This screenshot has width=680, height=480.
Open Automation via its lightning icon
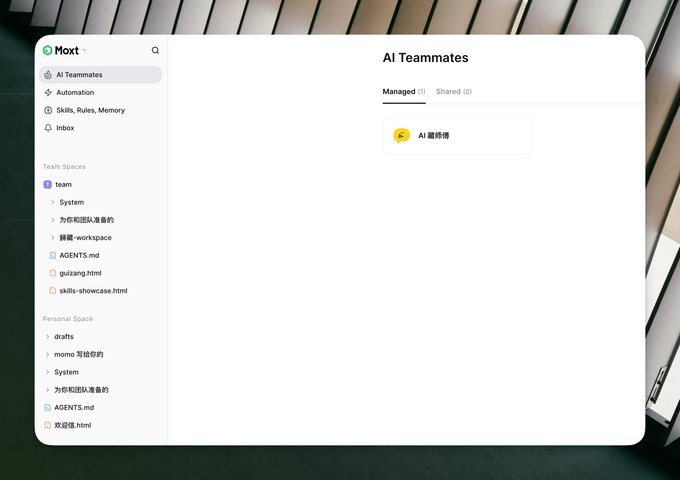(48, 92)
